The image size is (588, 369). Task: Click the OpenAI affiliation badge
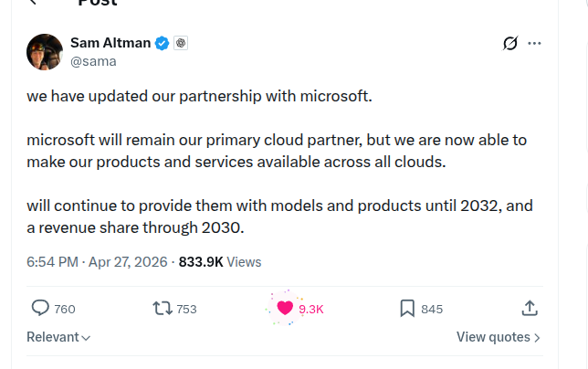(x=181, y=43)
